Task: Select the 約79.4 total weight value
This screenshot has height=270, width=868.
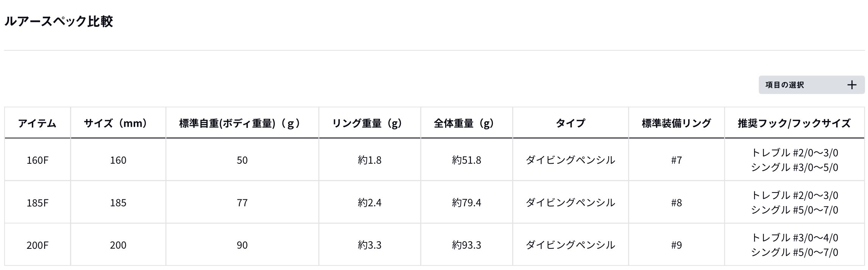Action: coord(466,203)
